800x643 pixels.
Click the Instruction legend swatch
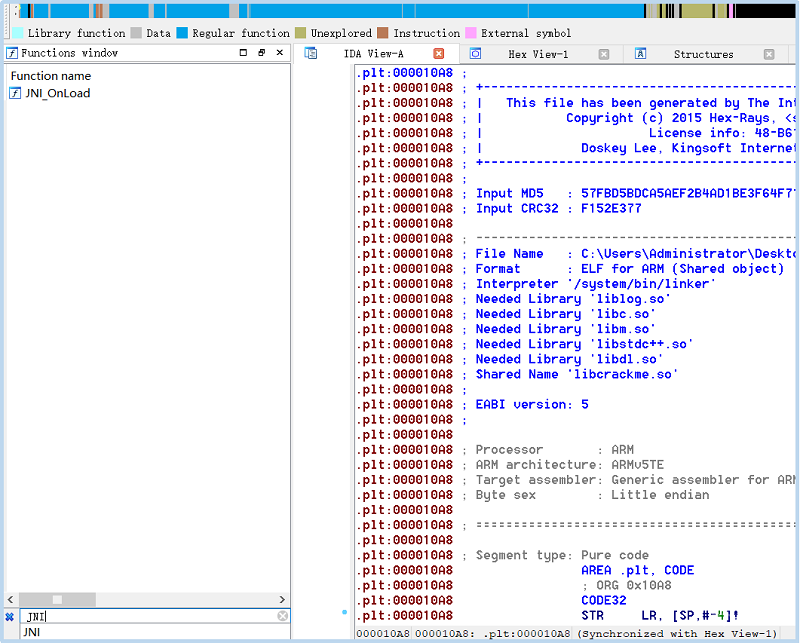pyautogui.click(x=383, y=33)
